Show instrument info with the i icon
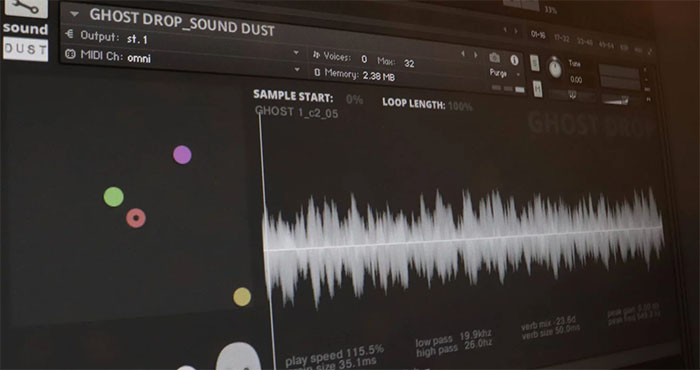This screenshot has width=700, height=370. pos(514,60)
